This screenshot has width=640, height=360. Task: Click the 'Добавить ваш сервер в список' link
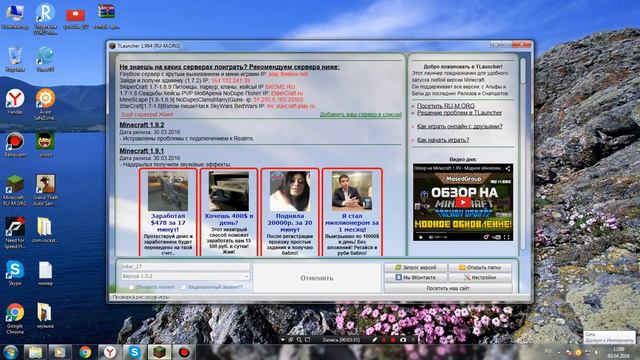click(x=361, y=115)
